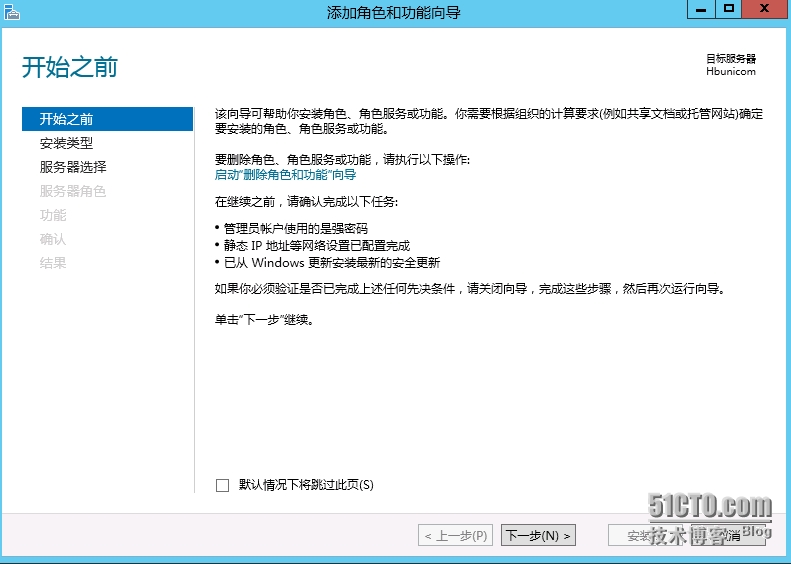Click the 单击"下一步"继续 text
Image resolution: width=791 pixels, height=564 pixels.
(x=264, y=320)
